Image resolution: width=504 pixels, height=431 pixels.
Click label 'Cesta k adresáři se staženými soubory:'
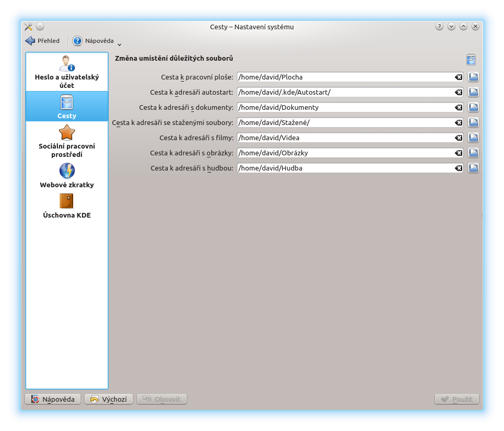(173, 122)
